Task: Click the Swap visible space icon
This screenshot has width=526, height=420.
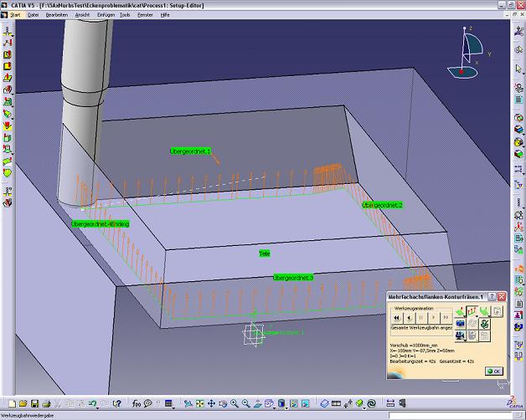Action: click(305, 403)
